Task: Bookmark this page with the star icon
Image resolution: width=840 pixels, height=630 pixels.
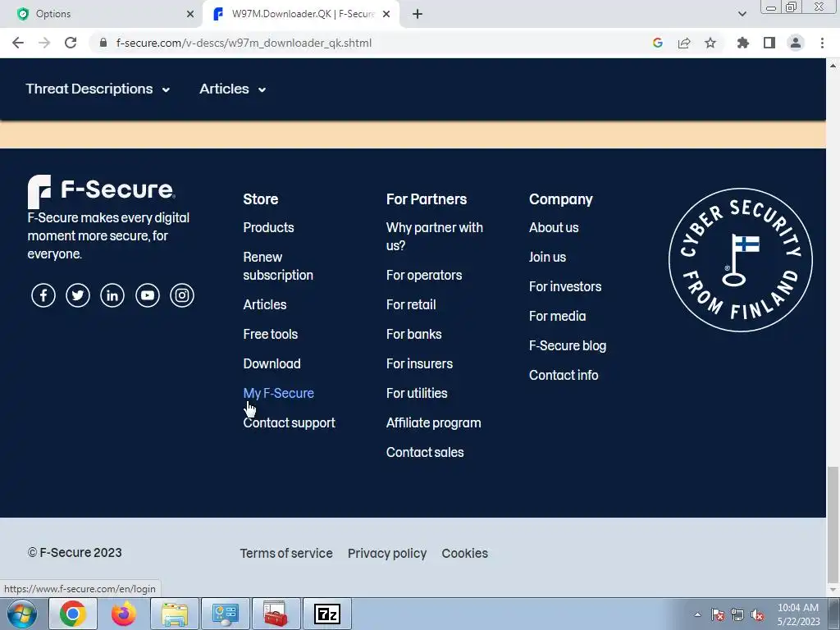Action: pyautogui.click(x=710, y=43)
